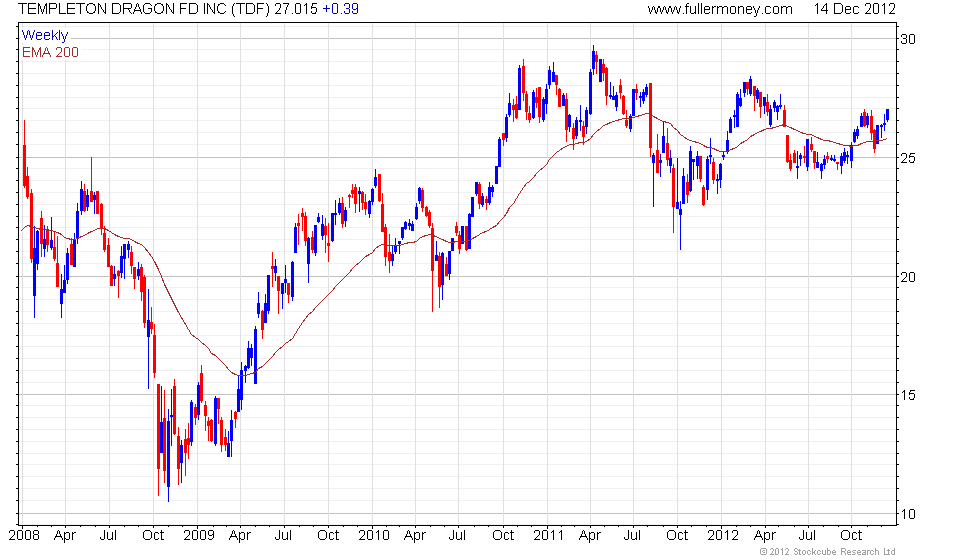Screen dimensions: 980x560
Task: Click the blue "Weekly" interval label
Action: pos(45,36)
